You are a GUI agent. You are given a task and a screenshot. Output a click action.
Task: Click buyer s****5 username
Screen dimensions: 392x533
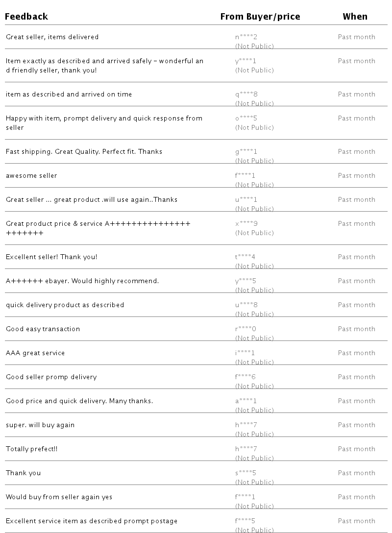point(245,473)
